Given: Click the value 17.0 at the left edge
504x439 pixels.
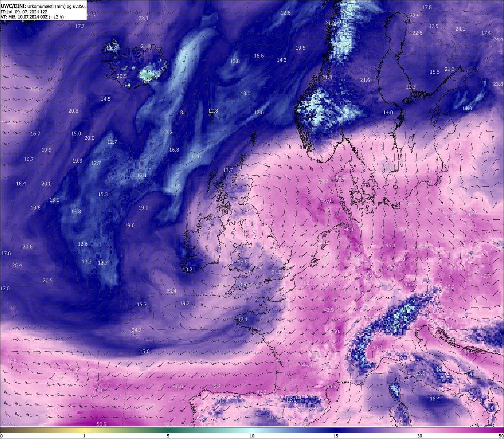Looking at the screenshot, I should click(x=5, y=288).
